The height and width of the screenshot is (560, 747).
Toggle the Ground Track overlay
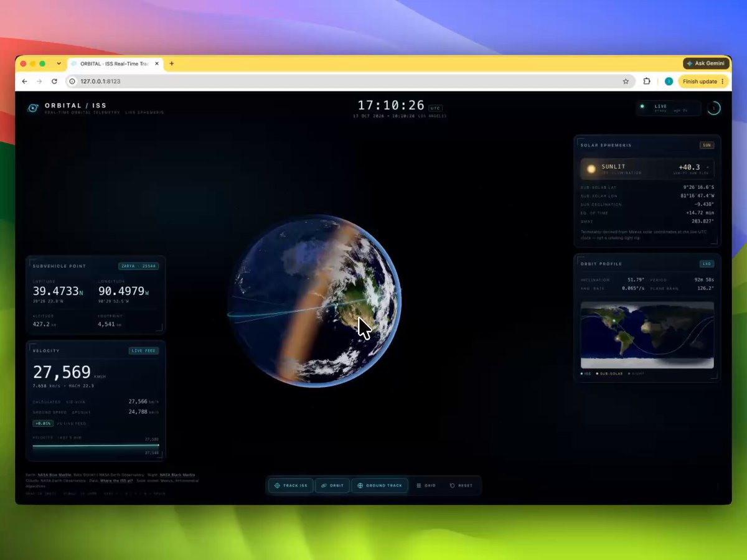click(380, 485)
